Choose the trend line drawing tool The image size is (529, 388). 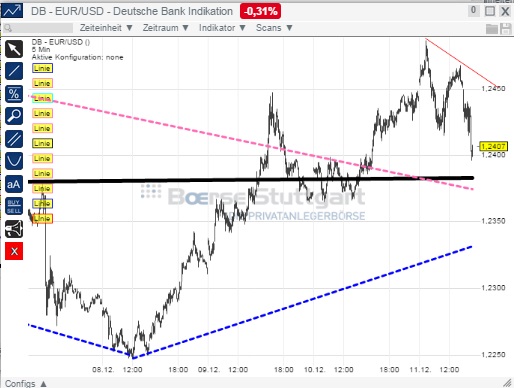click(x=14, y=71)
